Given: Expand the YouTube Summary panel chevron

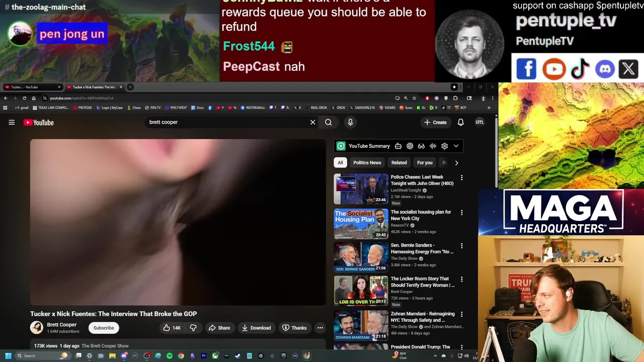Looking at the screenshot, I should [x=456, y=146].
